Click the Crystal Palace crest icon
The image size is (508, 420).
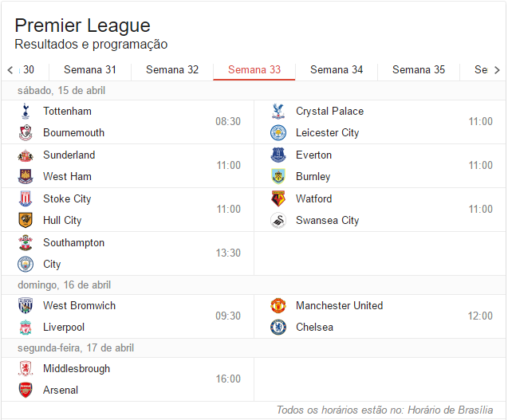pos(278,112)
